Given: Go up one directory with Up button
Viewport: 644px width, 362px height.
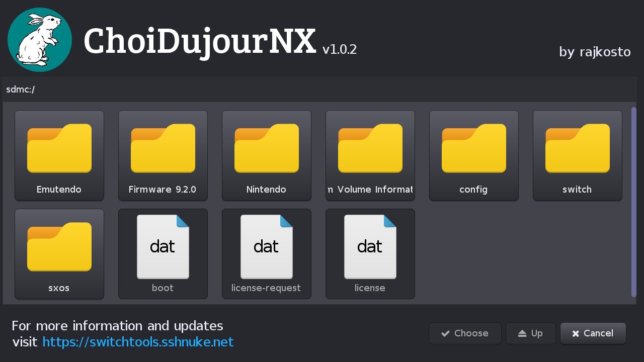Looking at the screenshot, I should (x=531, y=333).
